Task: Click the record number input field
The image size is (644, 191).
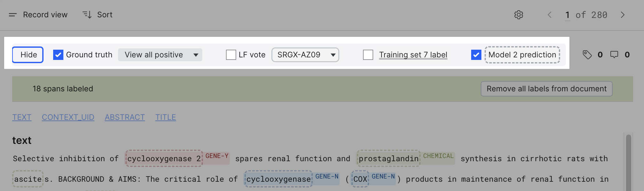Action: tap(568, 15)
